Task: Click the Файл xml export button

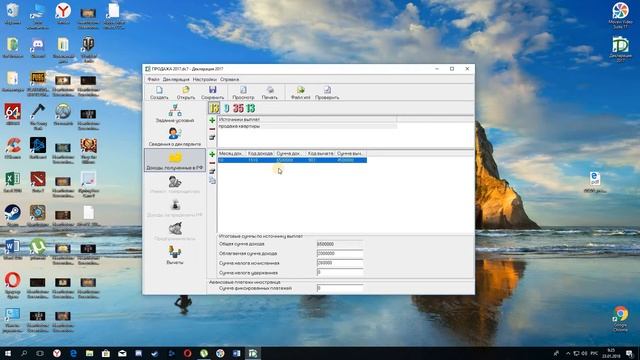Action: tap(300, 93)
